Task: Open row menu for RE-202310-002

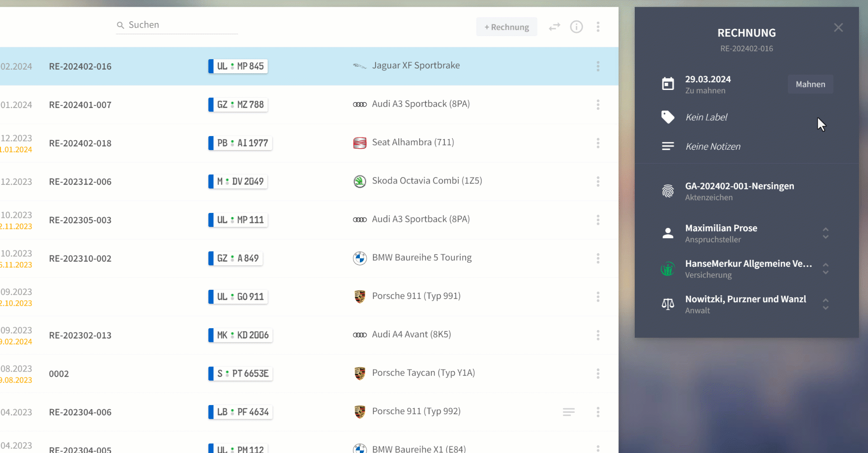Action: (x=598, y=259)
